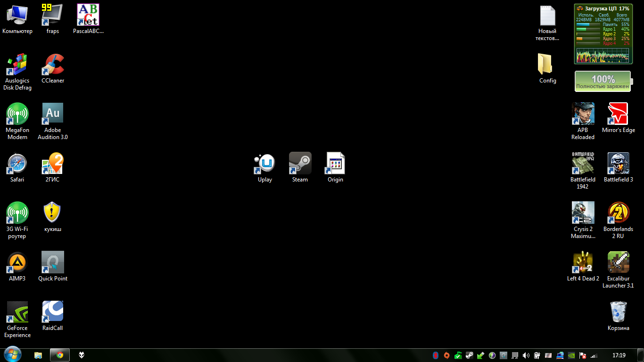Open the Steam icon in system tray

pyautogui.click(x=470, y=355)
